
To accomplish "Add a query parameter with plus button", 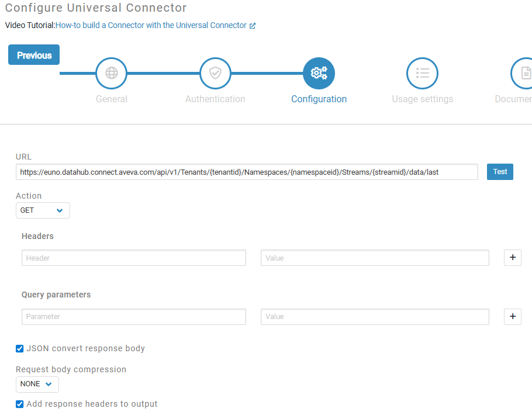I will pyautogui.click(x=512, y=316).
